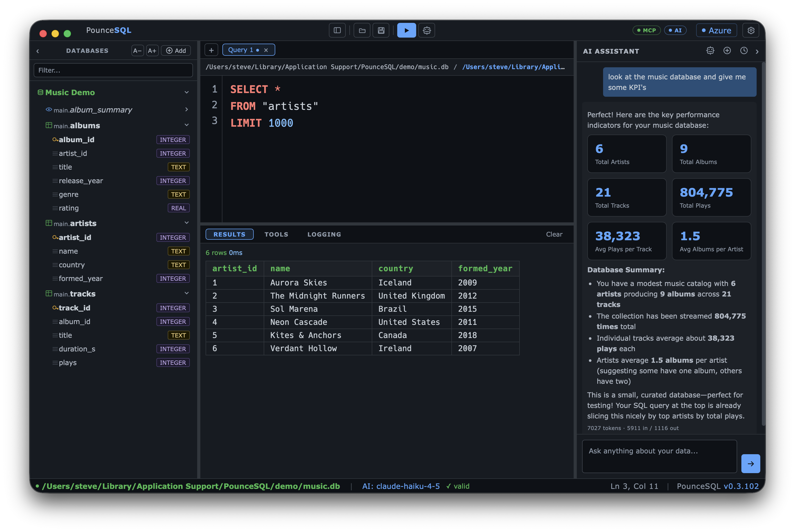Open the RESULTS tab
Image resolution: width=795 pixels, height=532 pixels.
pos(229,234)
